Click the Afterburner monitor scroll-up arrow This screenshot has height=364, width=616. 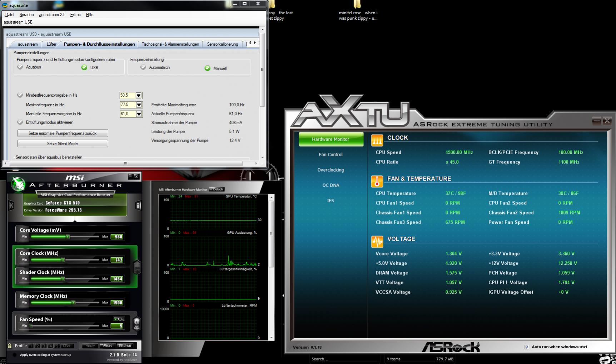pyautogui.click(x=271, y=197)
